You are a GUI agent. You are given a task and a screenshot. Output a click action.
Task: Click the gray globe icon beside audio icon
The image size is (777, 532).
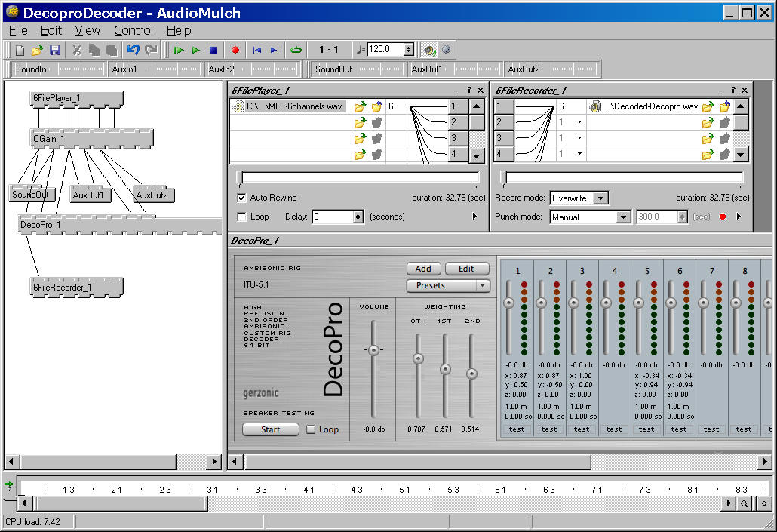447,50
